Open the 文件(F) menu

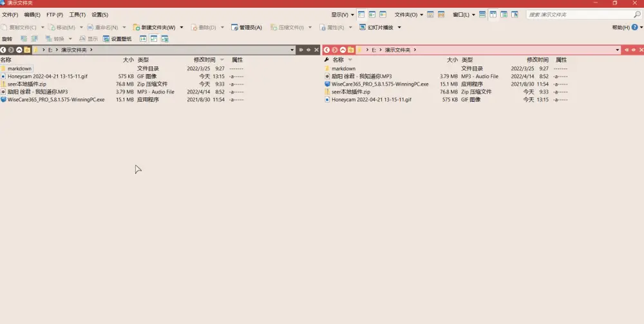pos(10,14)
